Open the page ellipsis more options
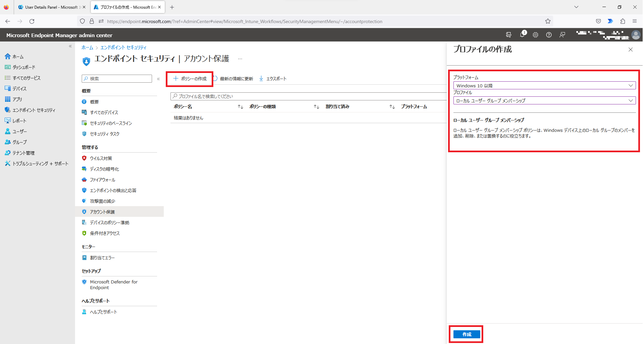This screenshot has height=344, width=644. point(240,59)
